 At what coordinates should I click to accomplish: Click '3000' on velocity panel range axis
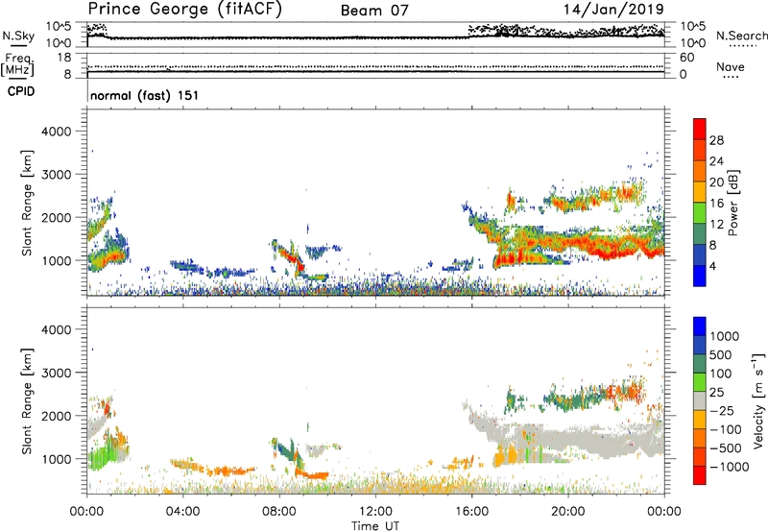57,373
